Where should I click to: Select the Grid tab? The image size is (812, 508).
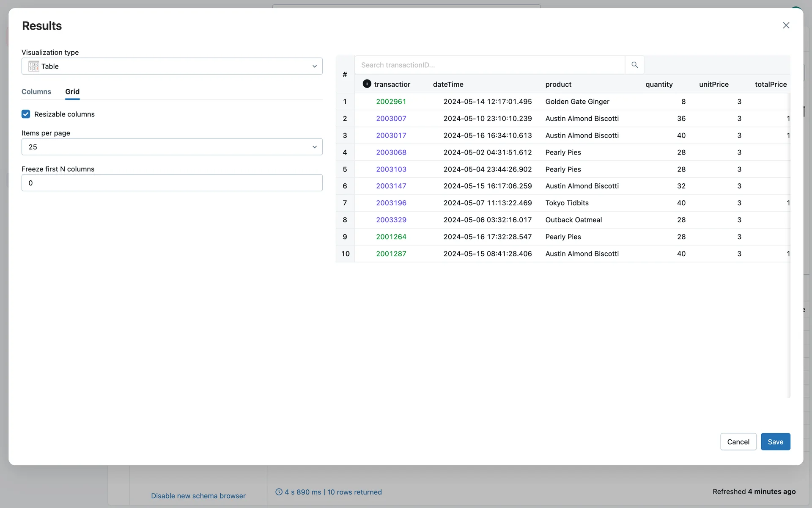[x=72, y=91]
